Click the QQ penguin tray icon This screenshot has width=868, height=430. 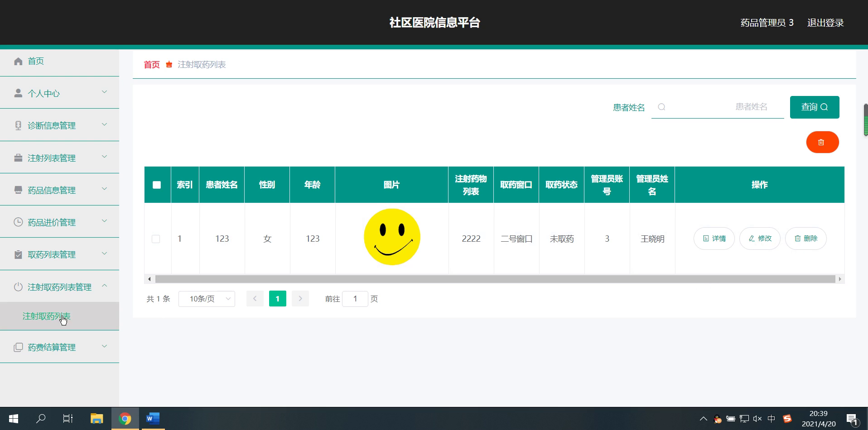717,419
